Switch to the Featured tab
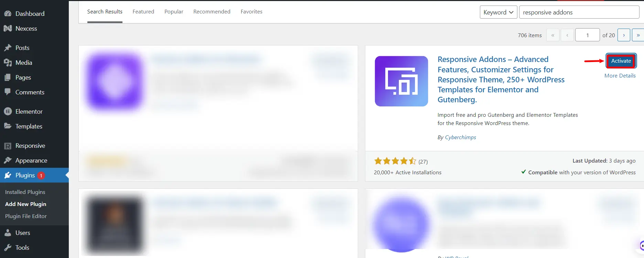Image resolution: width=644 pixels, height=258 pixels. (143, 12)
